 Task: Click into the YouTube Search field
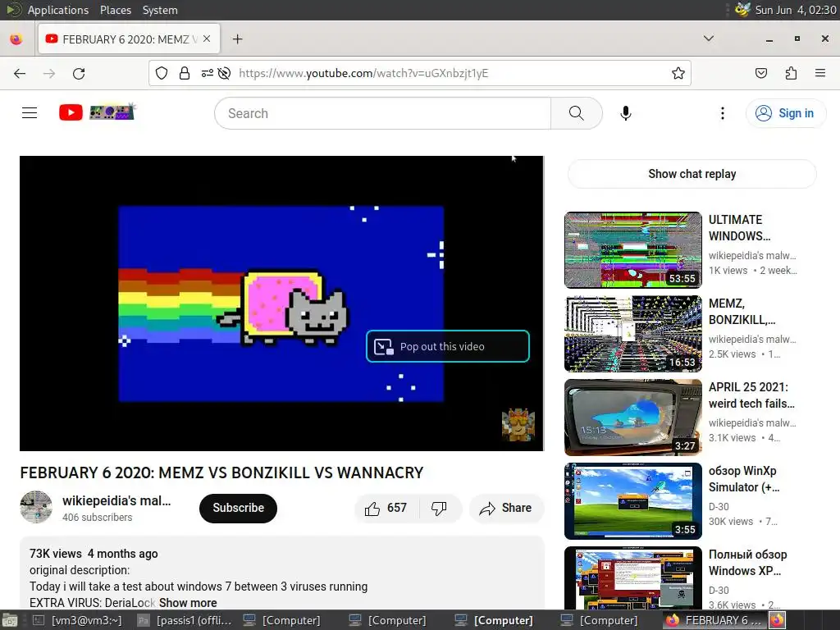382,113
